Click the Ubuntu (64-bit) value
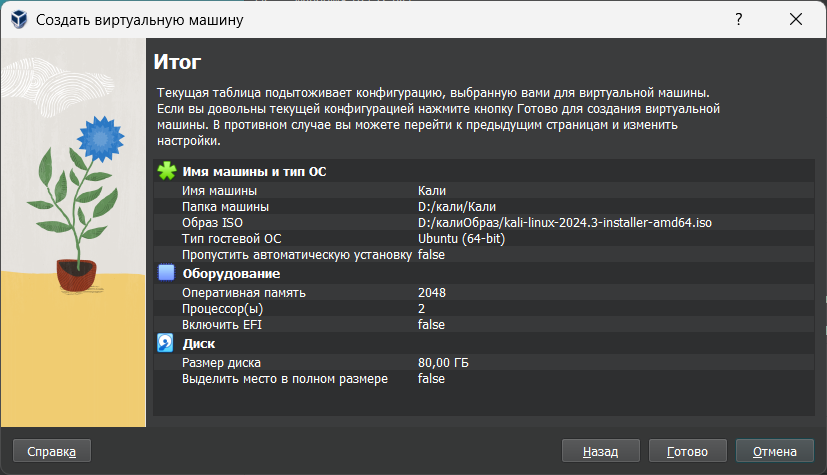Image resolution: width=827 pixels, height=475 pixels. point(461,238)
